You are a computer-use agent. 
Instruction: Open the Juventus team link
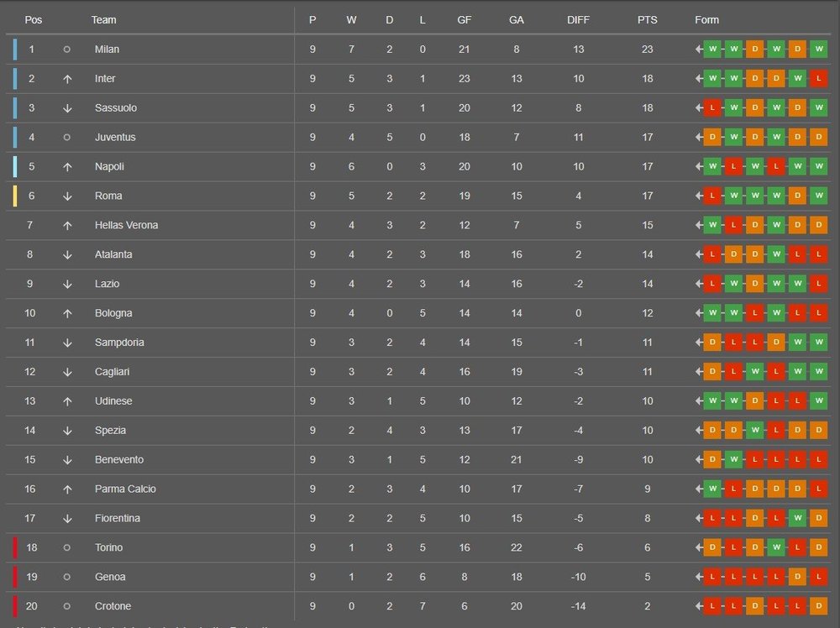(115, 137)
